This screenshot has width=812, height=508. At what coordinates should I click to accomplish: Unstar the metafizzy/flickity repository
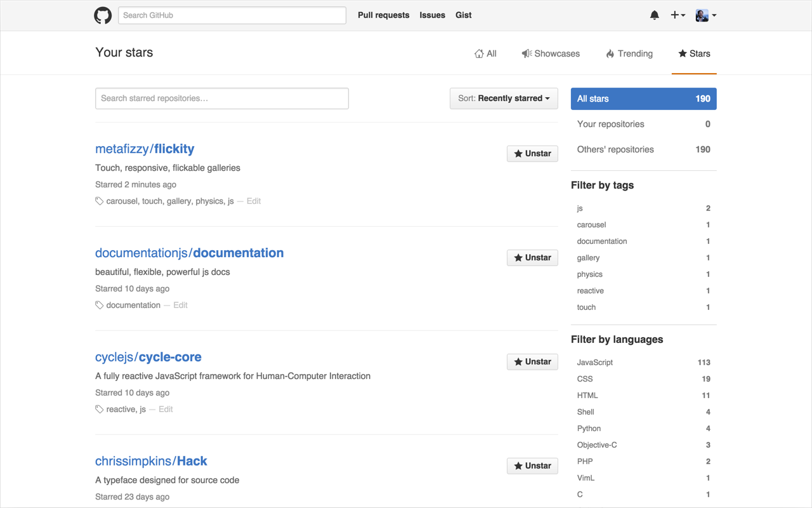pyautogui.click(x=532, y=153)
